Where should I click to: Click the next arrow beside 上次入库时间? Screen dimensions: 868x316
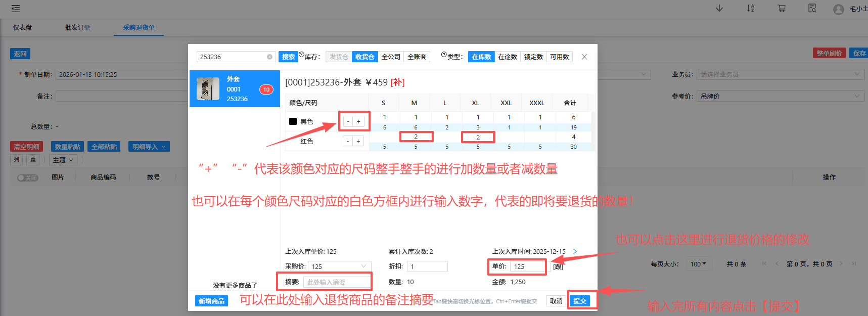point(575,251)
